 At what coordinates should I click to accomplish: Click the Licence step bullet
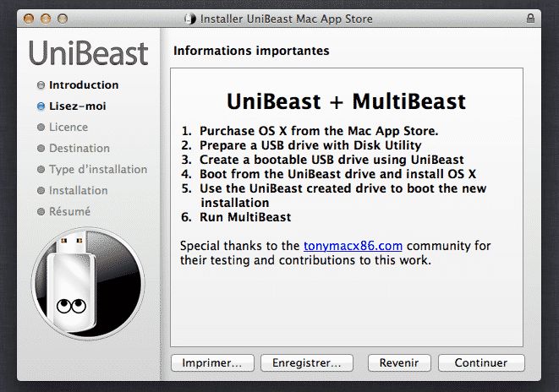coord(41,127)
